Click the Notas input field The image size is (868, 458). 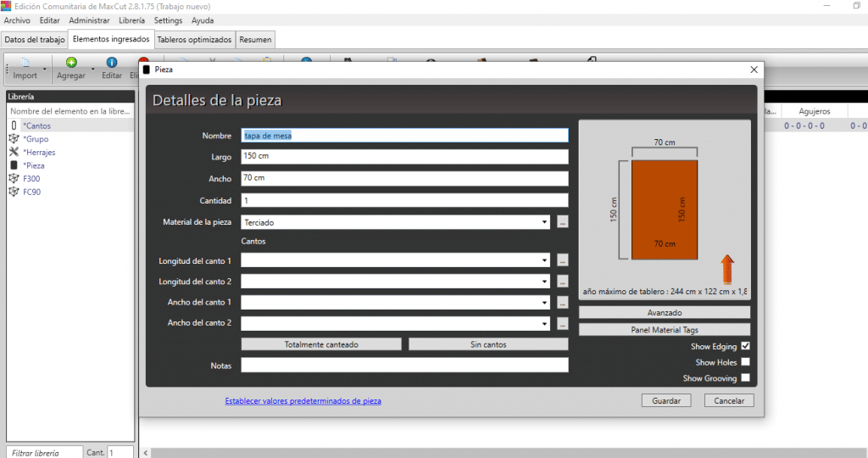404,365
